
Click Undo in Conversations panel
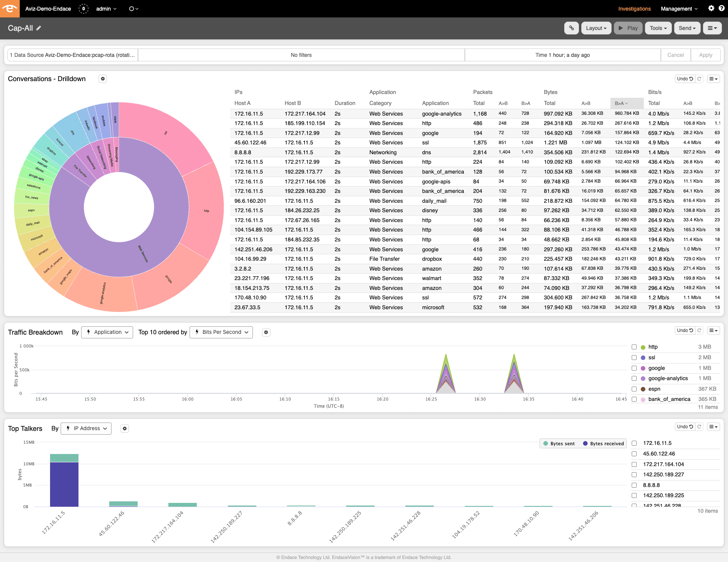[685, 79]
